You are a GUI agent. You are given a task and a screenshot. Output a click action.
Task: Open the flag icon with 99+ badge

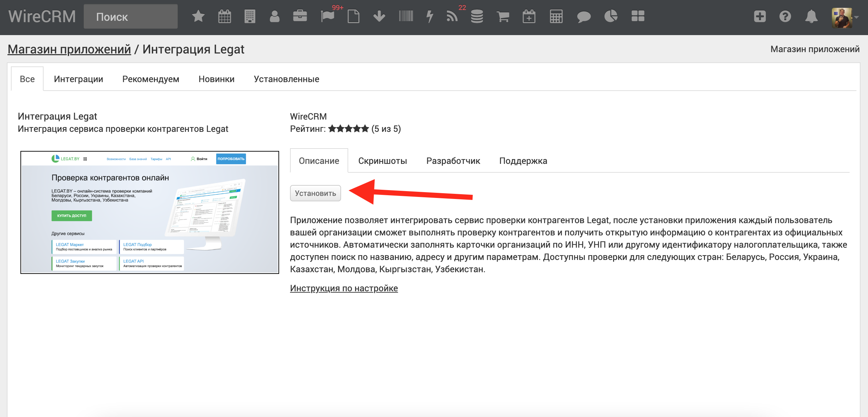(327, 16)
